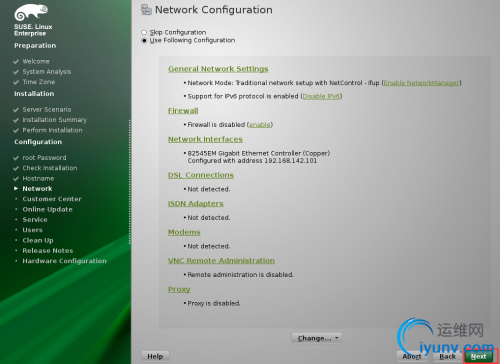
Task: Click the Installation Summary step
Action: click(x=55, y=120)
